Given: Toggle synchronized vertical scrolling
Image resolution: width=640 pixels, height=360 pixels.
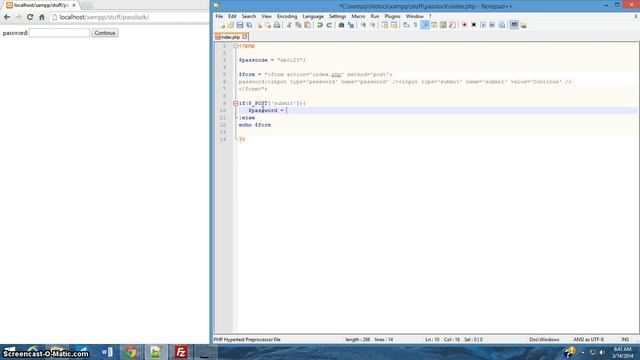Looking at the screenshot, I should [x=384, y=25].
